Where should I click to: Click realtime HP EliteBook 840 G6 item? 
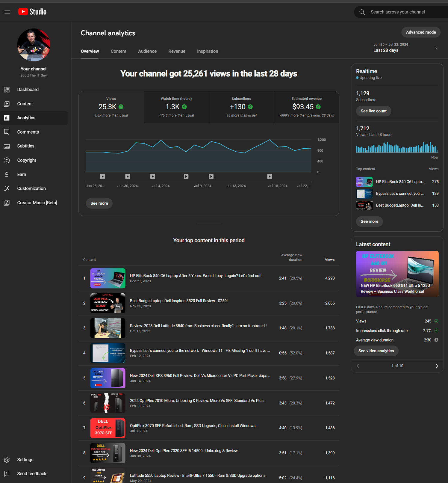tap(397, 182)
